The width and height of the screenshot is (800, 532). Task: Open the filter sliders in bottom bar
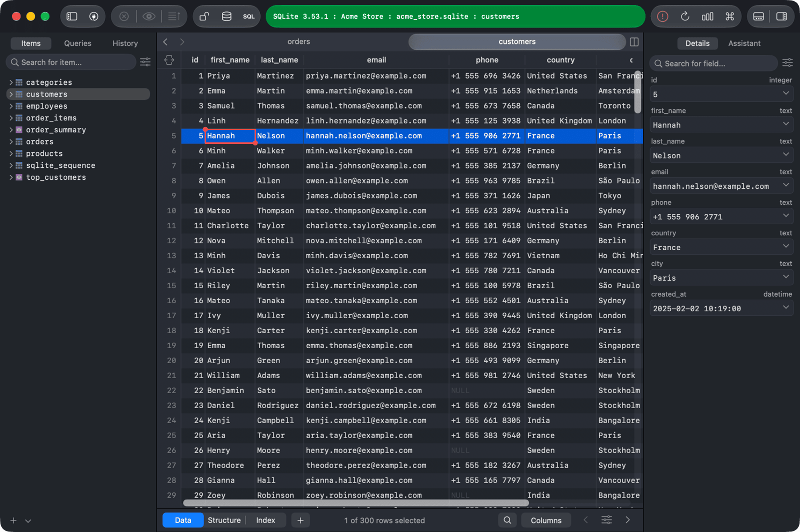tap(606, 520)
